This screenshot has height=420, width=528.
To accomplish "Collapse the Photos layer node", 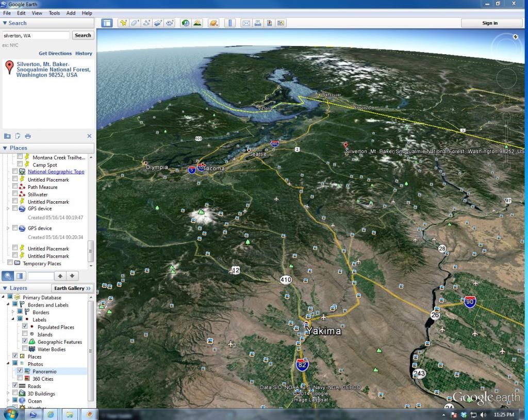I will [8, 363].
